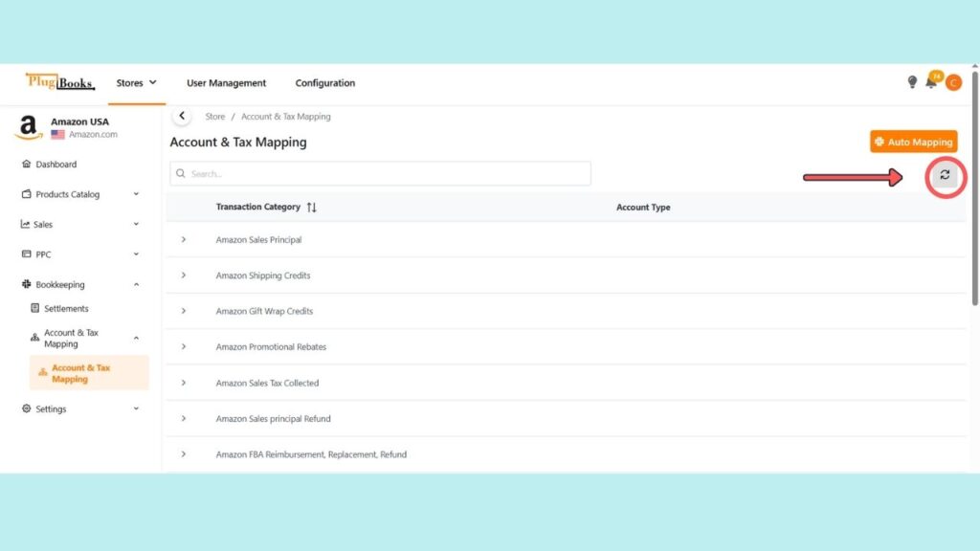Screen dimensions: 980x551
Task: Expand the Products Catalog submenu chevron
Action: click(136, 193)
